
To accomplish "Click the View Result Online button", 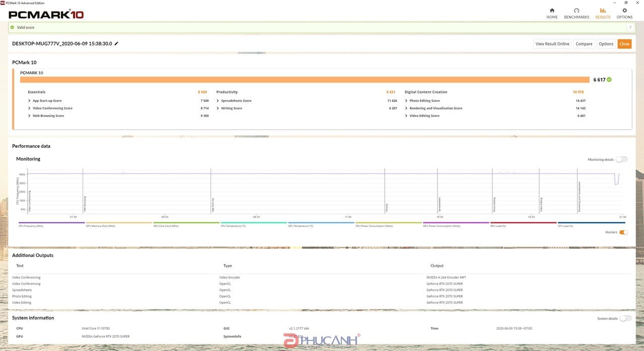I will tap(552, 44).
